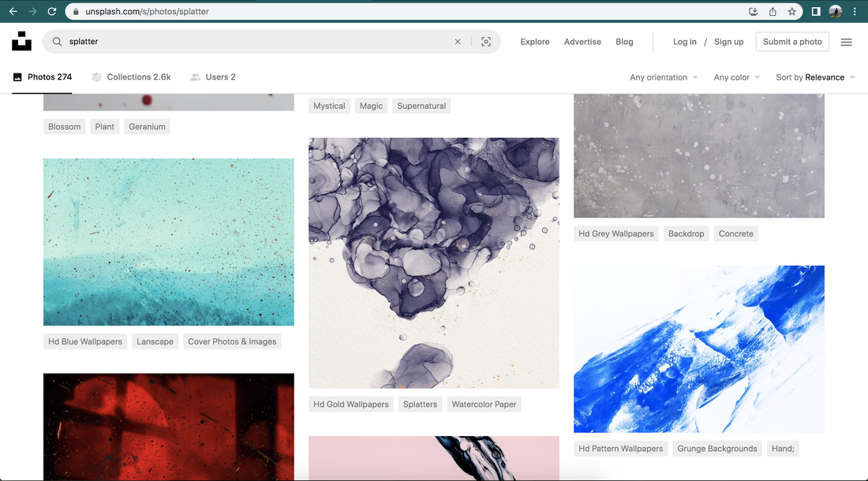Click the search magnifier icon
The height and width of the screenshot is (481, 868).
(x=57, y=42)
